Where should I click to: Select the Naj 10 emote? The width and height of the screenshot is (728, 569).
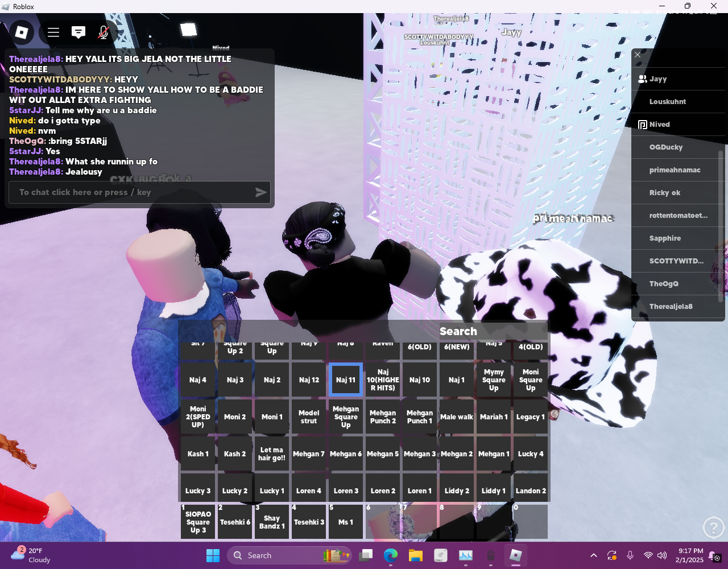tap(420, 380)
